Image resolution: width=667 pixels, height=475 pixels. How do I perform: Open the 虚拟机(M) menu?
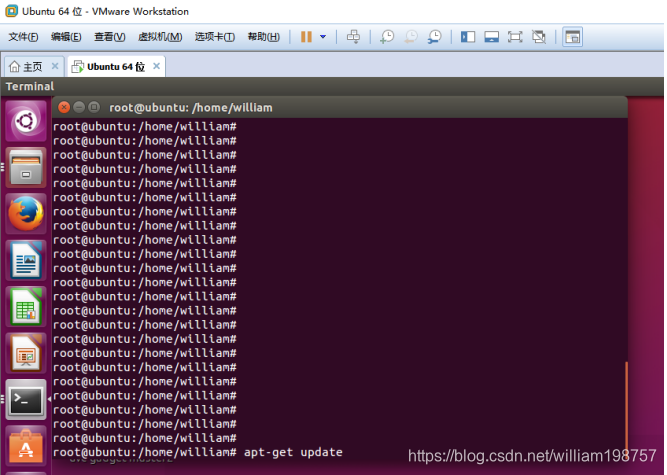pyautogui.click(x=160, y=37)
